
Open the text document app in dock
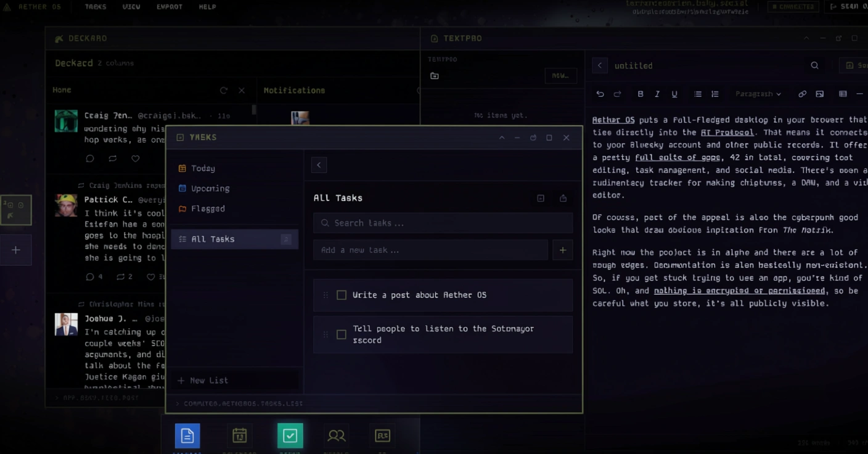click(187, 436)
